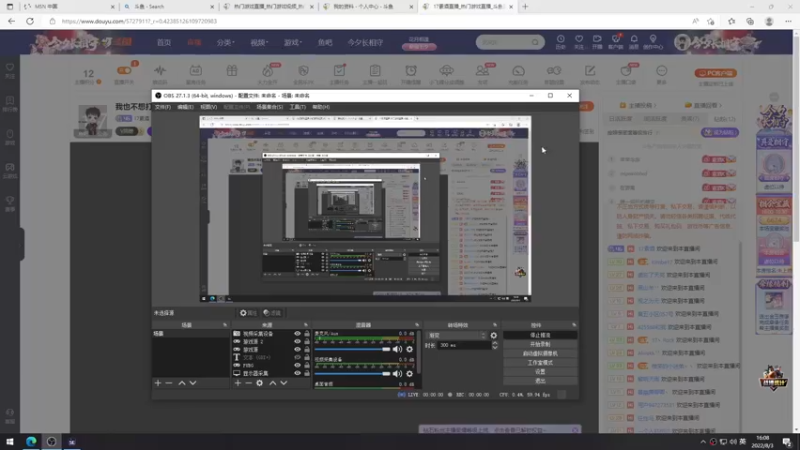Toggle visibility eye for 视频采集设备 source
Viewport: 800px width, 450px height.
pos(297,334)
